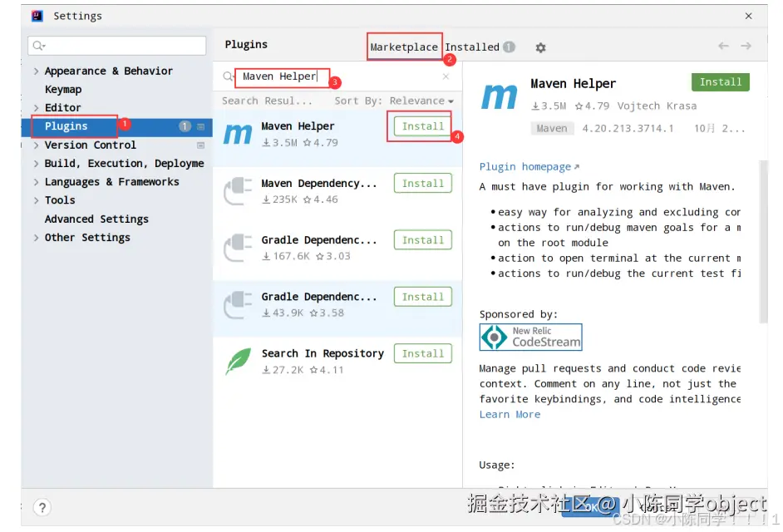Screen dimensions: 783x532
Task: Select the Search In Repository title
Action: (x=323, y=353)
